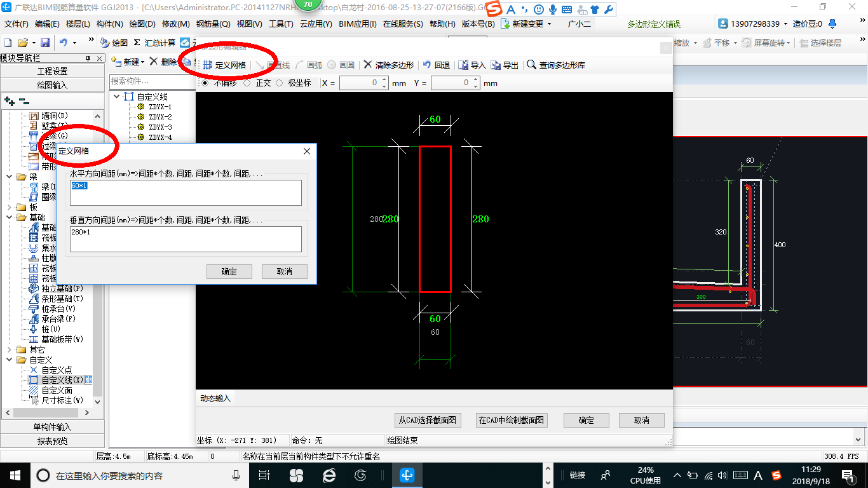This screenshot has height=488, width=868.
Task: Click the expand-all plus icons in navigator
Action: tap(9, 101)
